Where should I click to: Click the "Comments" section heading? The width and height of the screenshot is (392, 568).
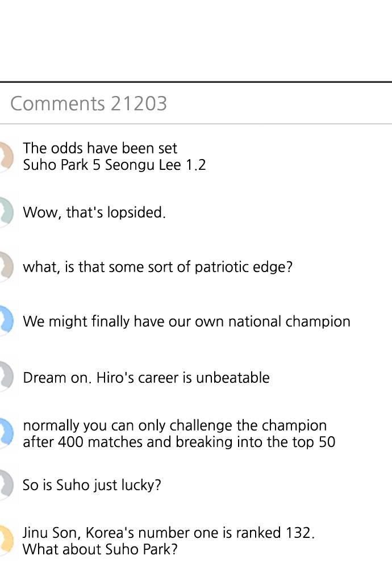[x=57, y=103]
